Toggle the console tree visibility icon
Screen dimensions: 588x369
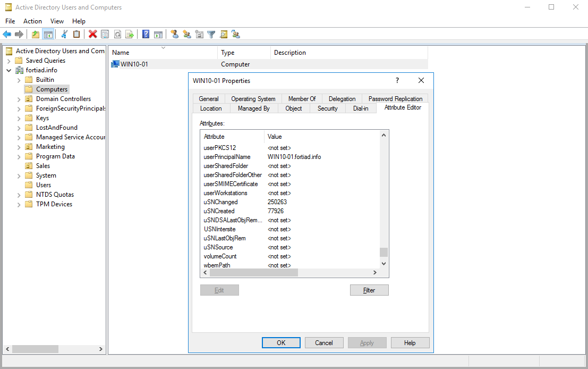(x=50, y=34)
